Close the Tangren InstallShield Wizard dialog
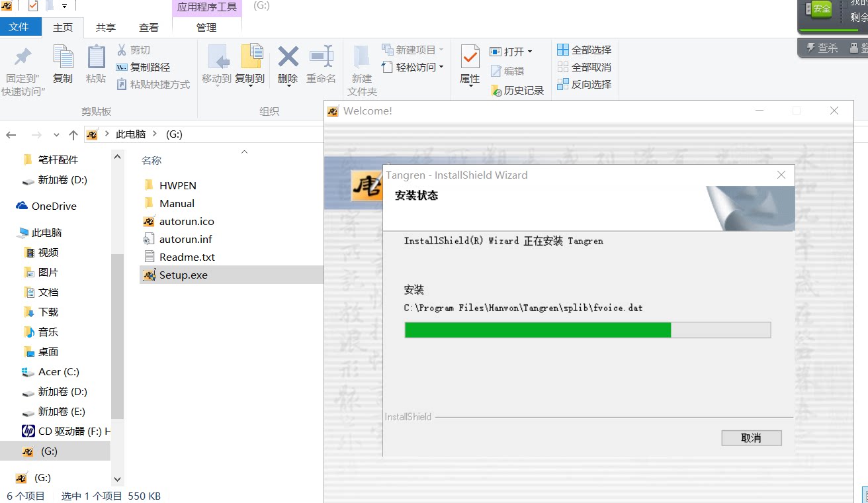 coord(781,175)
